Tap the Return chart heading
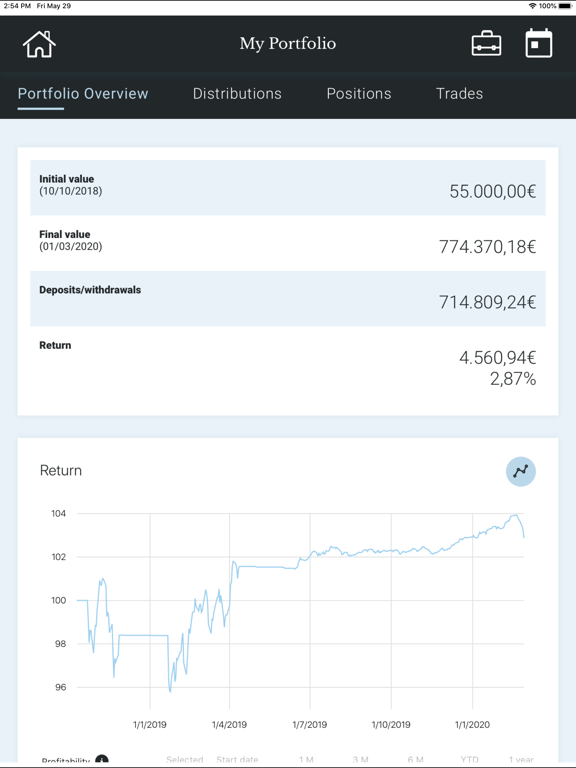 tap(61, 471)
